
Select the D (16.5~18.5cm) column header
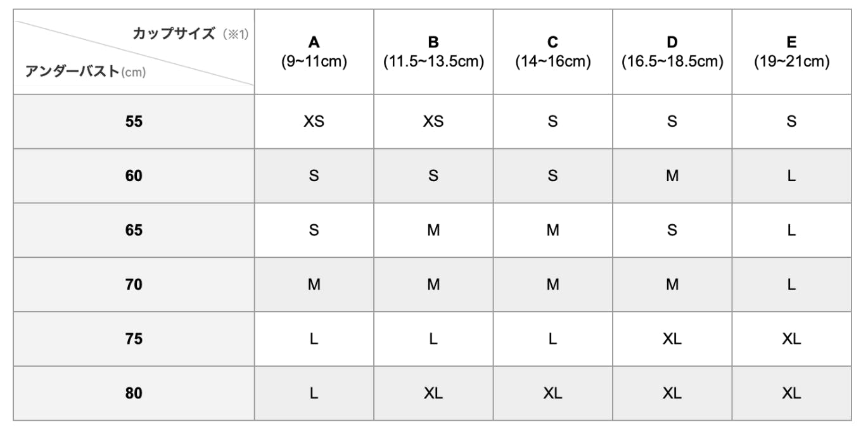tap(672, 52)
